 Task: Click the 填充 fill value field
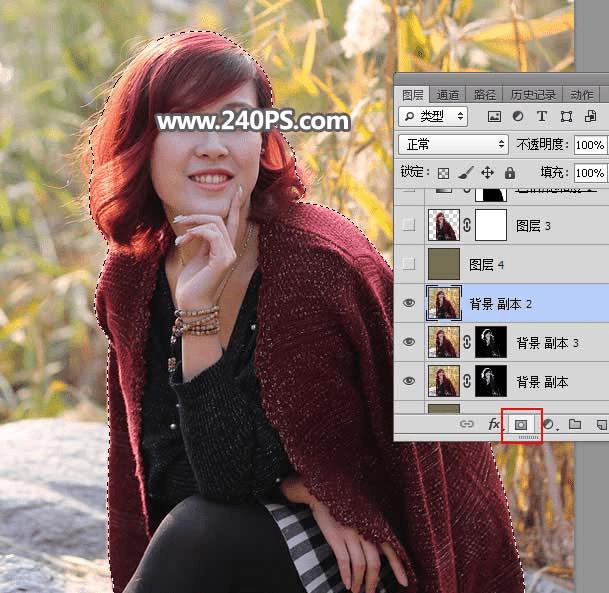(x=590, y=173)
